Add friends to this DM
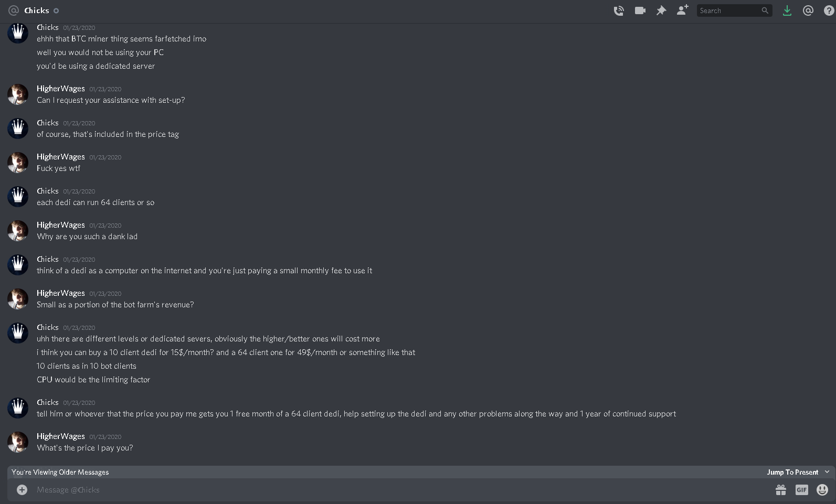Viewport: 836px width, 504px height. [682, 10]
